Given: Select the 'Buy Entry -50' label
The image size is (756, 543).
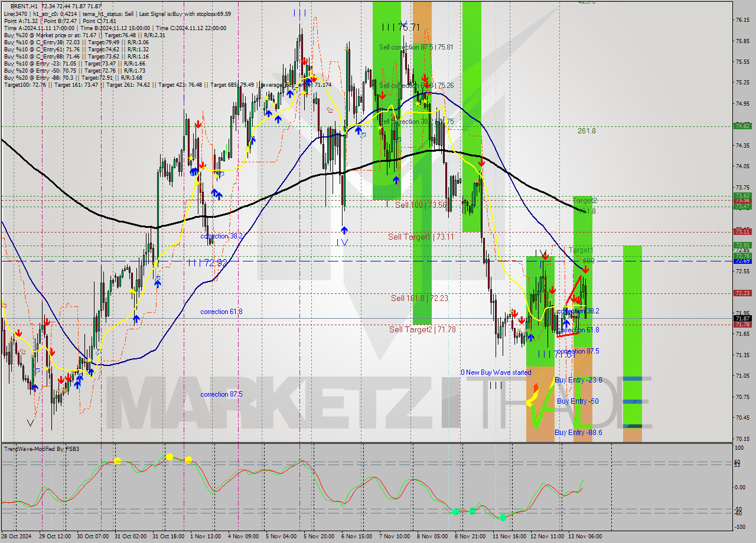Looking at the screenshot, I should 578,401.
